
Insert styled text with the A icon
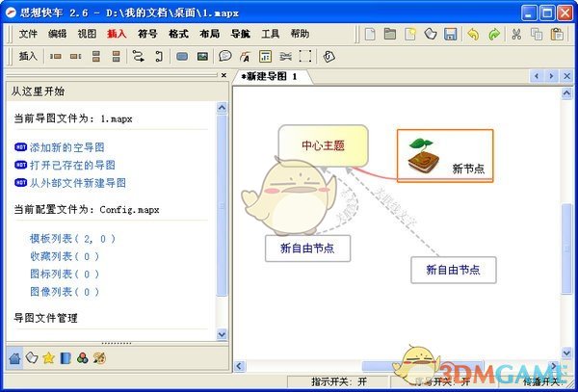(245, 57)
